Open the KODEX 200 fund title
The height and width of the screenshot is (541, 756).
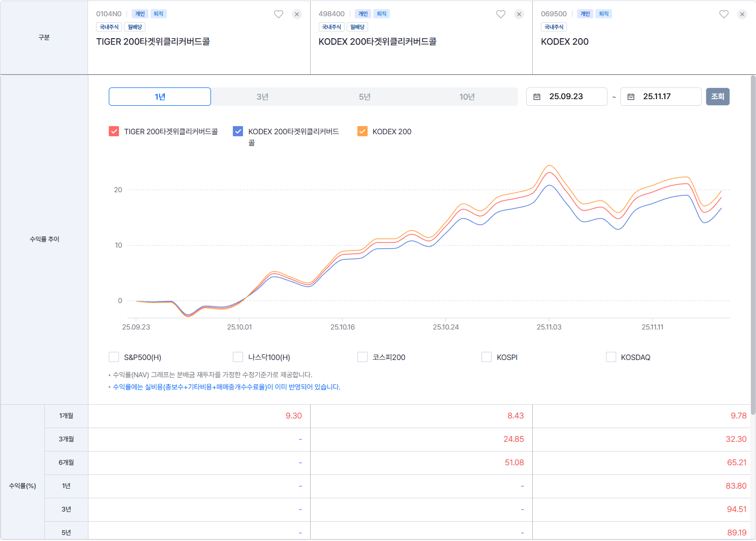(x=564, y=42)
